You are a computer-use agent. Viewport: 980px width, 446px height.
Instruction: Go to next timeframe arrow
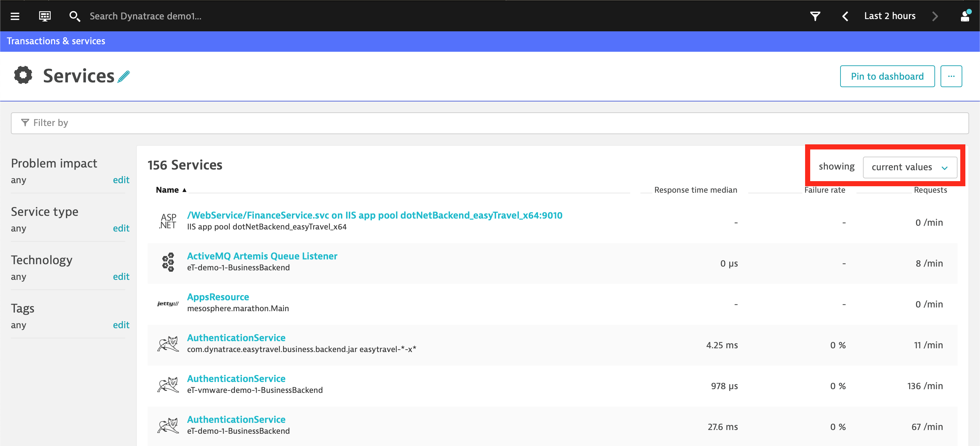935,16
